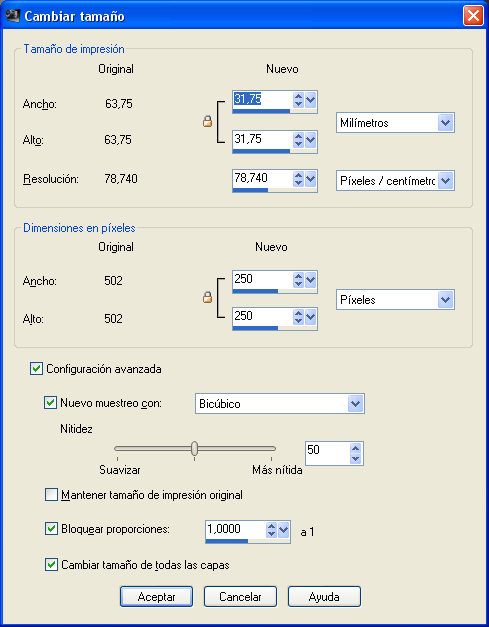This screenshot has width=489, height=627.
Task: Disable Nuevo muestreo con checkbox
Action: point(50,402)
